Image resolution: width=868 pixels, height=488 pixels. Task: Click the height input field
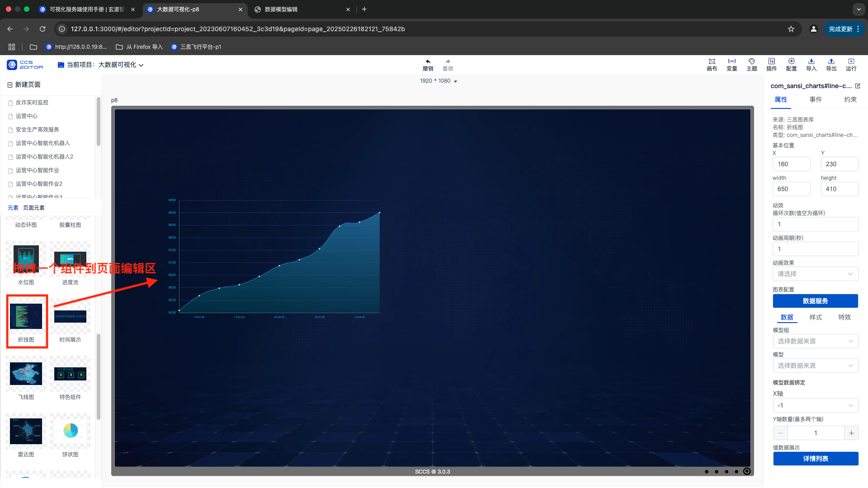tap(840, 189)
